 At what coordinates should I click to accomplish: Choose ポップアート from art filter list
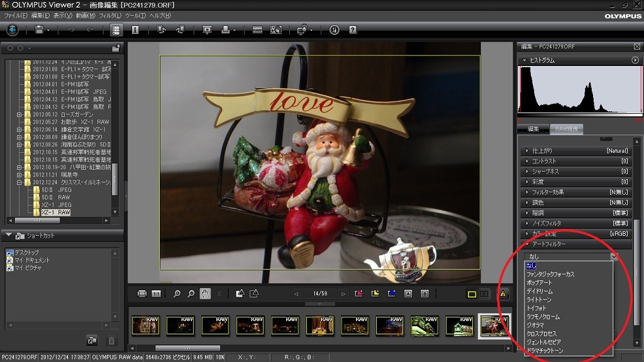point(539,283)
